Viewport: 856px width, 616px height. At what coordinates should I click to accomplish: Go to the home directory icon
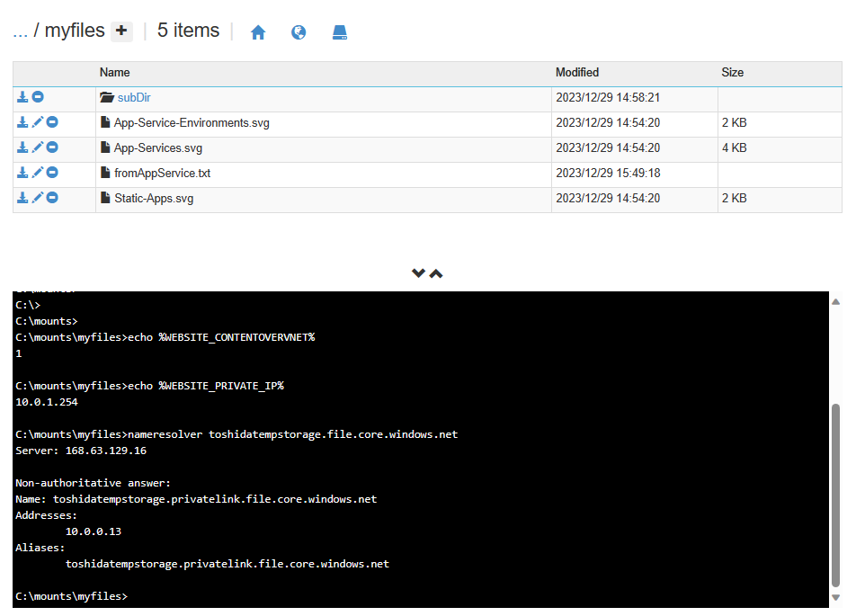[258, 32]
